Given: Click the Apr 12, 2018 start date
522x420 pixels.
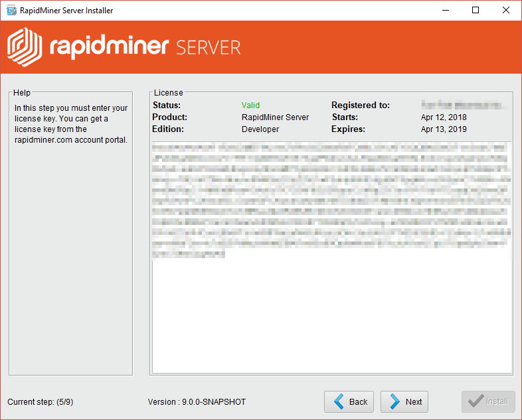Looking at the screenshot, I should 444,117.
